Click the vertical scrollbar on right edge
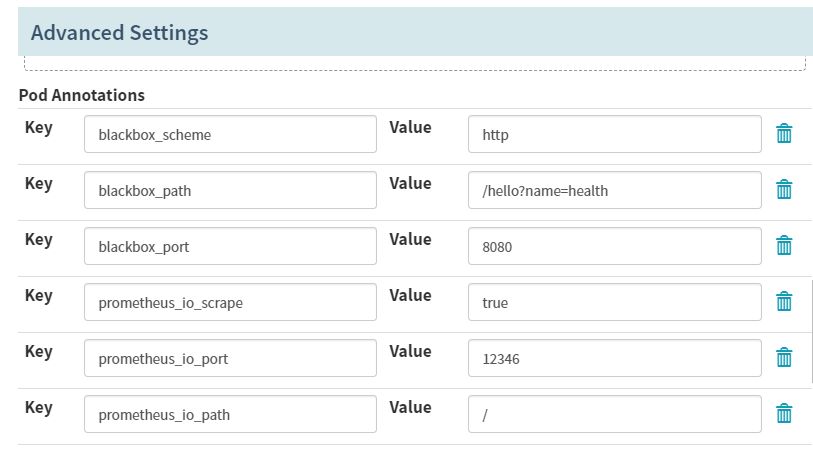Screen dimensions: 813x453 [x=811, y=332]
